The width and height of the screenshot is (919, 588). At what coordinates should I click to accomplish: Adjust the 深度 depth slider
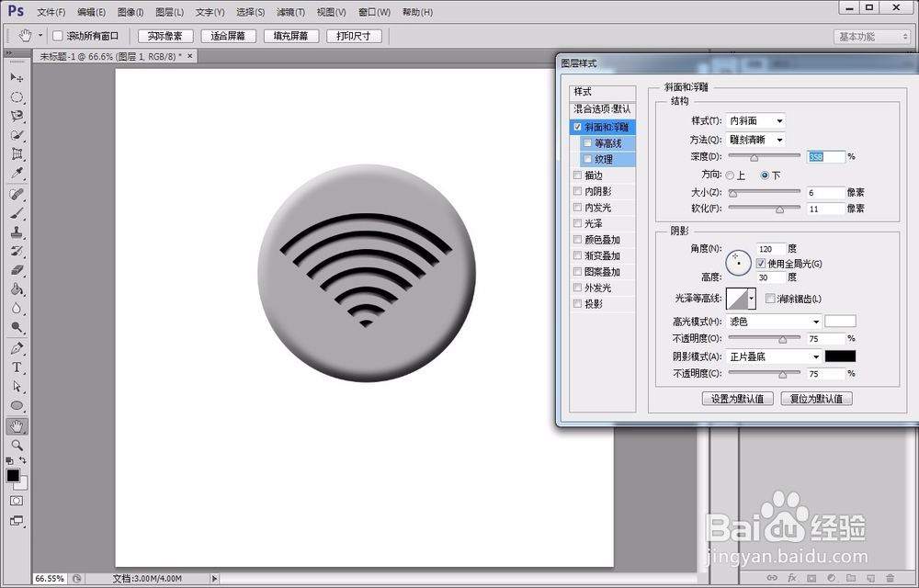tap(754, 157)
